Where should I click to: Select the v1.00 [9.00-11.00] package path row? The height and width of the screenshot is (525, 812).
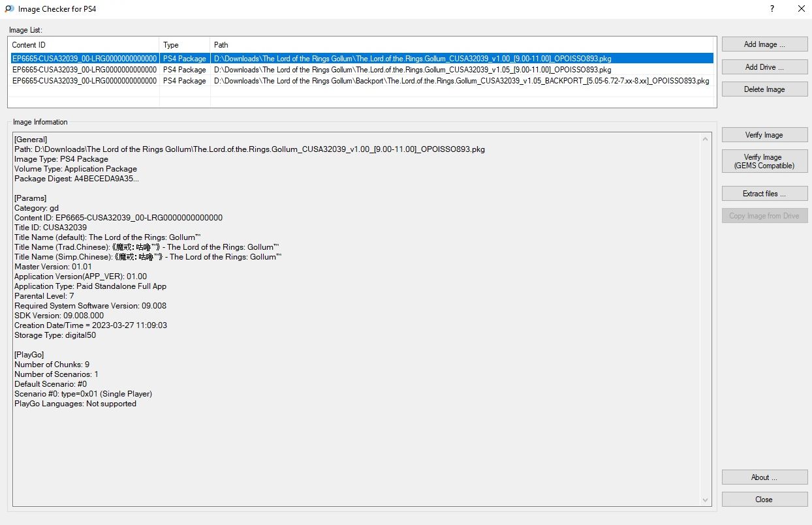point(413,59)
